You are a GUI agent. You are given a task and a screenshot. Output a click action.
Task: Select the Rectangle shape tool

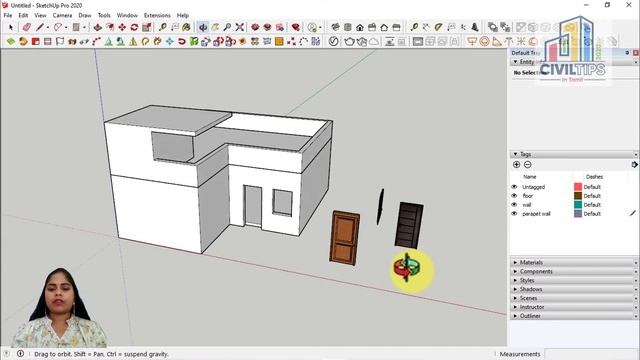pos(76,27)
